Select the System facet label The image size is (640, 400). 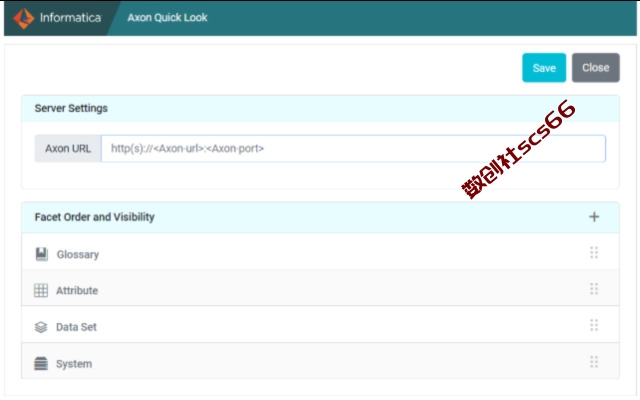point(74,364)
